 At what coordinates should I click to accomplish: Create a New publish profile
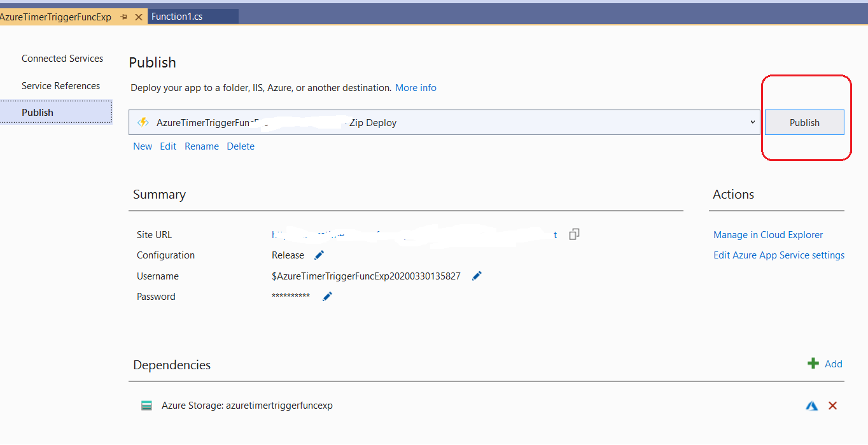143,146
